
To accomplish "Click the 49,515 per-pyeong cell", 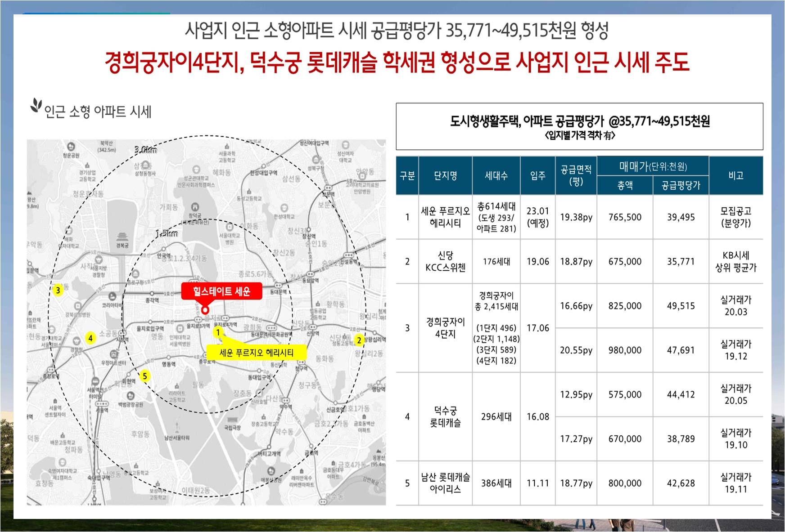I will [x=681, y=306].
